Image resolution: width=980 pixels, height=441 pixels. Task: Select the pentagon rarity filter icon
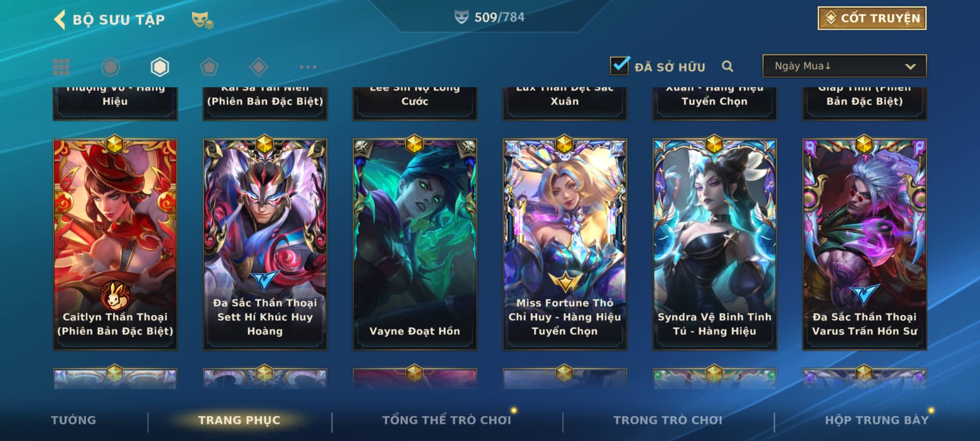tap(209, 67)
